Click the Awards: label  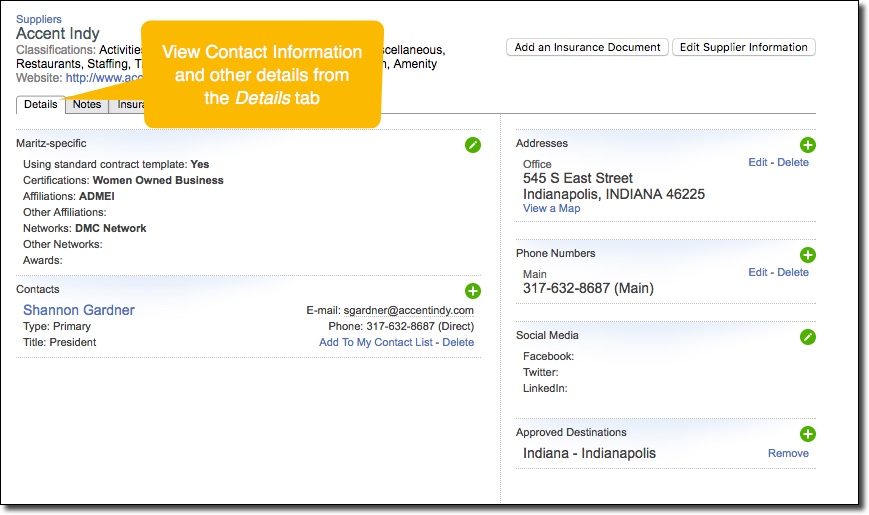[x=42, y=261]
